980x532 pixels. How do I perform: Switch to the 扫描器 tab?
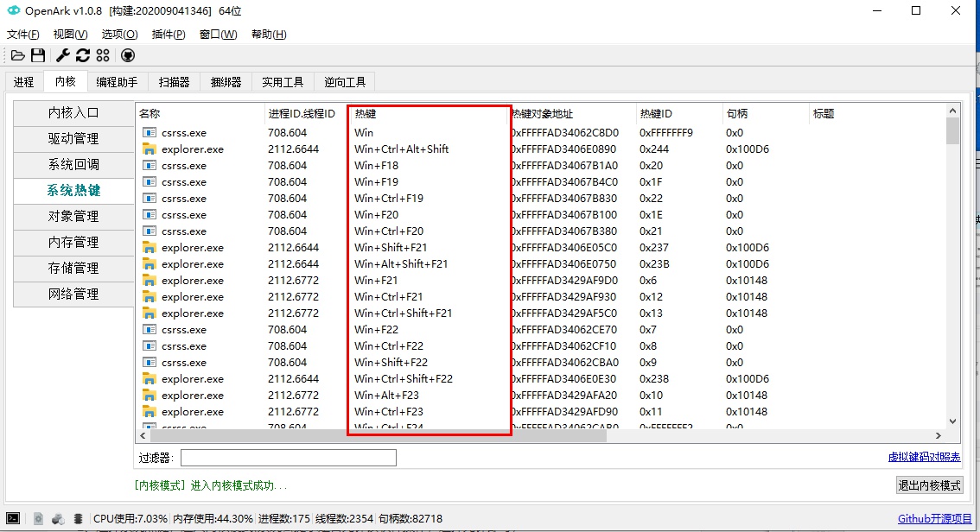pos(171,82)
